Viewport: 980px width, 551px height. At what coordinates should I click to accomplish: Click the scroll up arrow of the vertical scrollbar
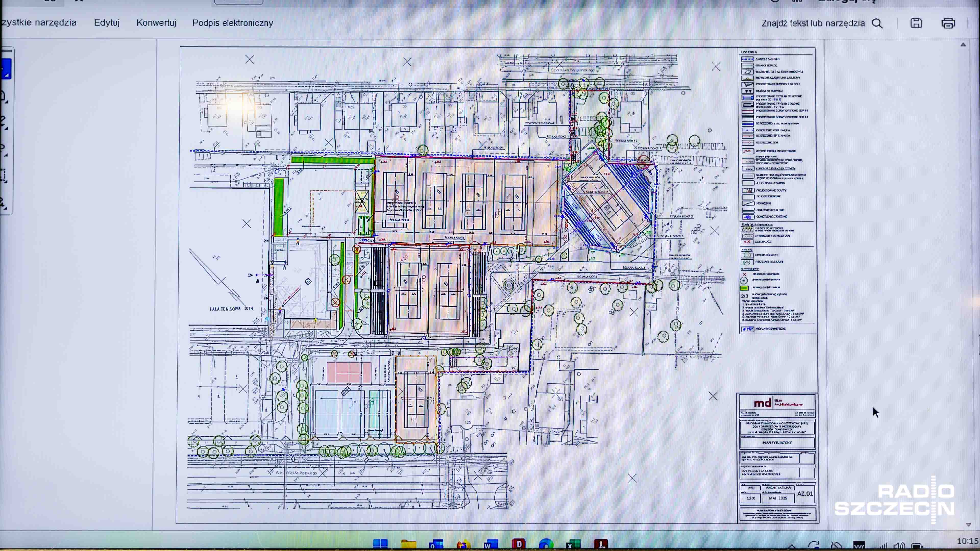pyautogui.click(x=963, y=45)
